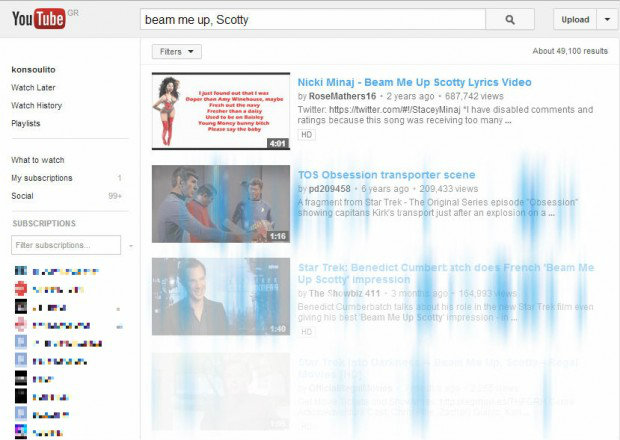Click the red second subscription channel icon
The image size is (620, 440).
point(21,289)
